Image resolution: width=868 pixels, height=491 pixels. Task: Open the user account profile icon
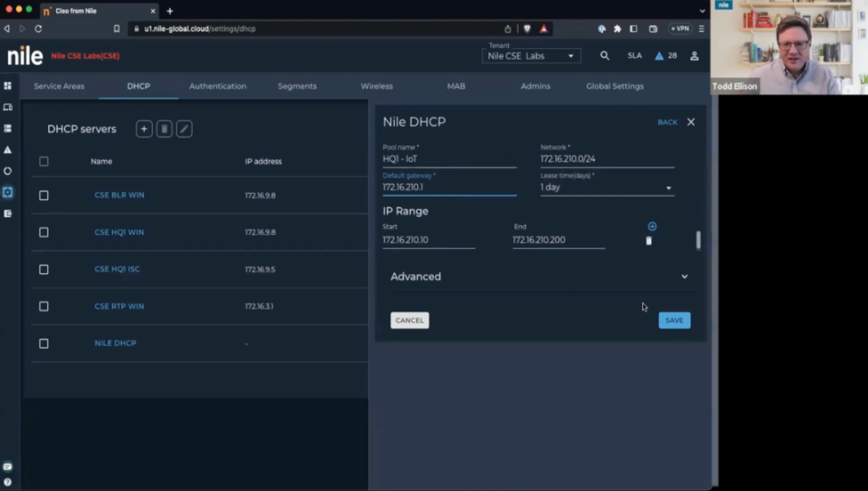pyautogui.click(x=694, y=55)
